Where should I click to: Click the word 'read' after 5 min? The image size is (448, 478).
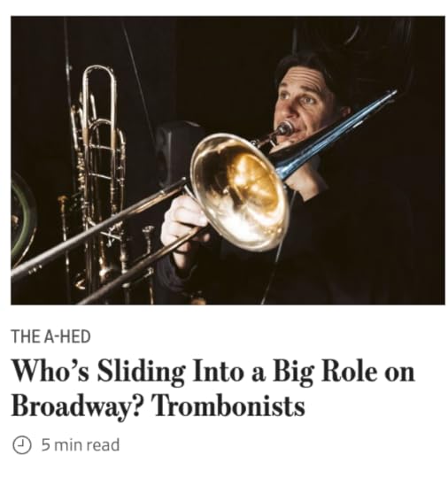(103, 444)
